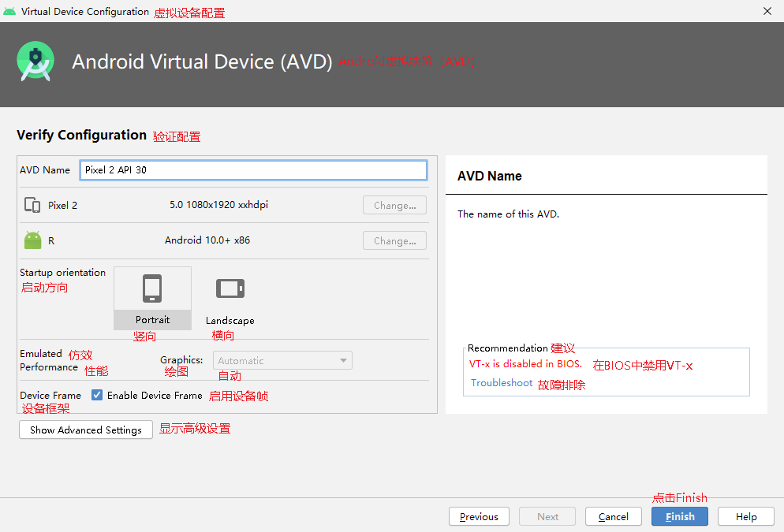Click the greyed-out Next button

(547, 516)
